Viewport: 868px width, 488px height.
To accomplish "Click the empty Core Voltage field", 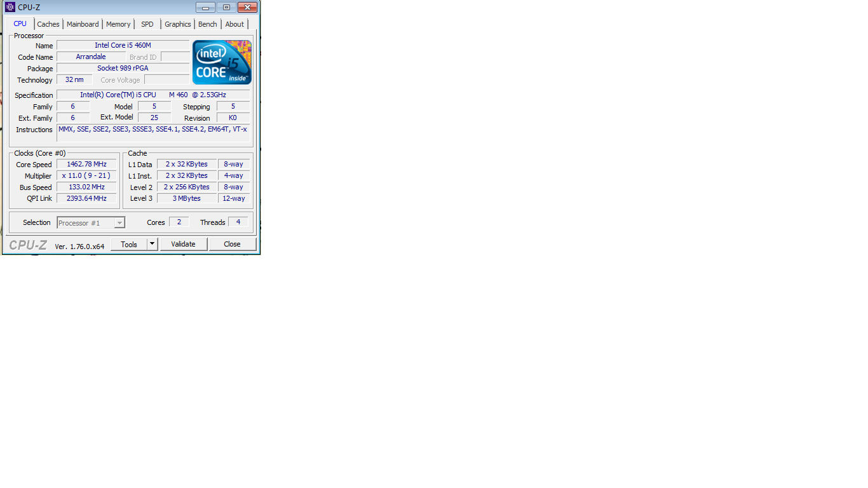I will coord(166,79).
